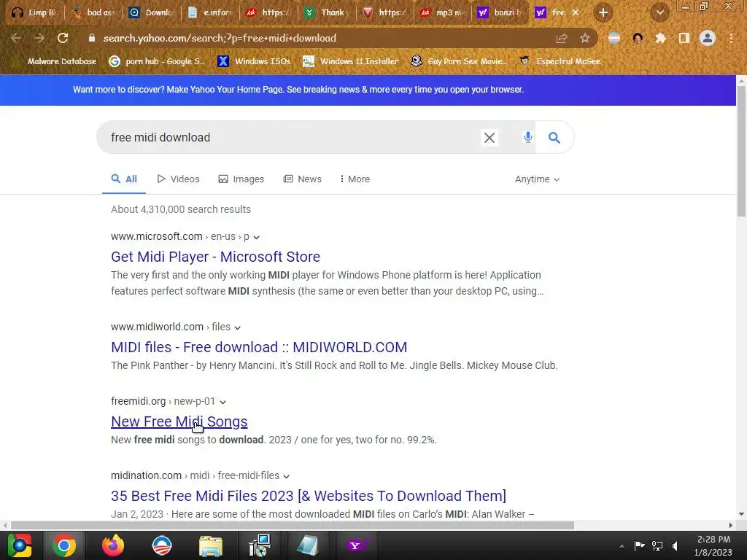Expand the www.microsoft.com result arrow
The image size is (747, 560).
(256, 237)
